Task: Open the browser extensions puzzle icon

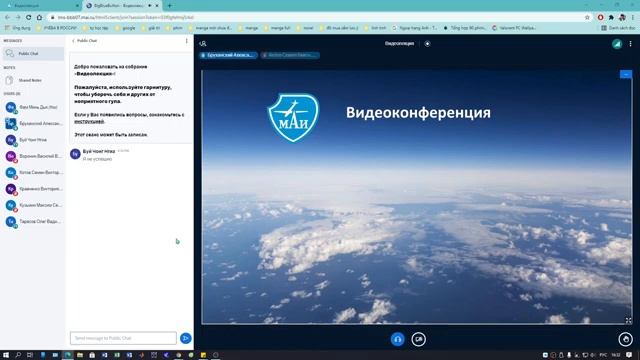Action: point(611,18)
